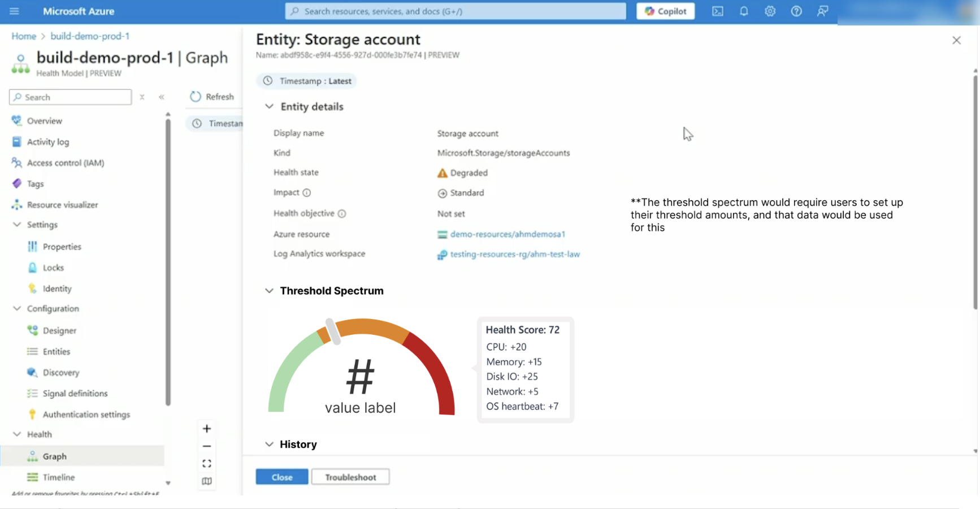The image size is (980, 509).
Task: Open the notifications bell
Action: [x=744, y=11]
